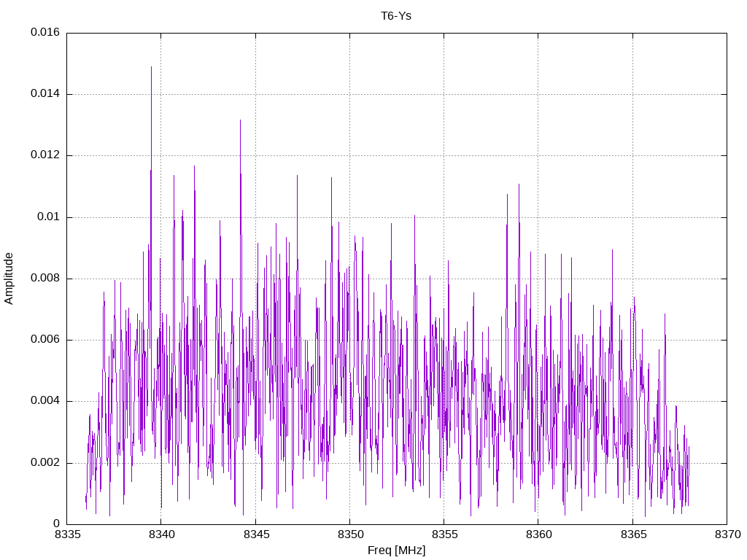Click y-axis tick label 0.008

pyautogui.click(x=45, y=279)
